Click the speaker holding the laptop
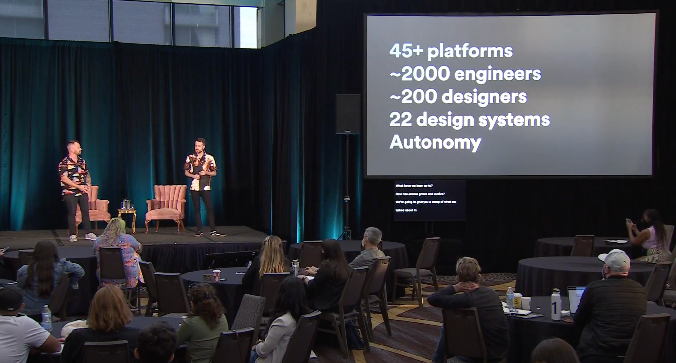 [x=202, y=187]
